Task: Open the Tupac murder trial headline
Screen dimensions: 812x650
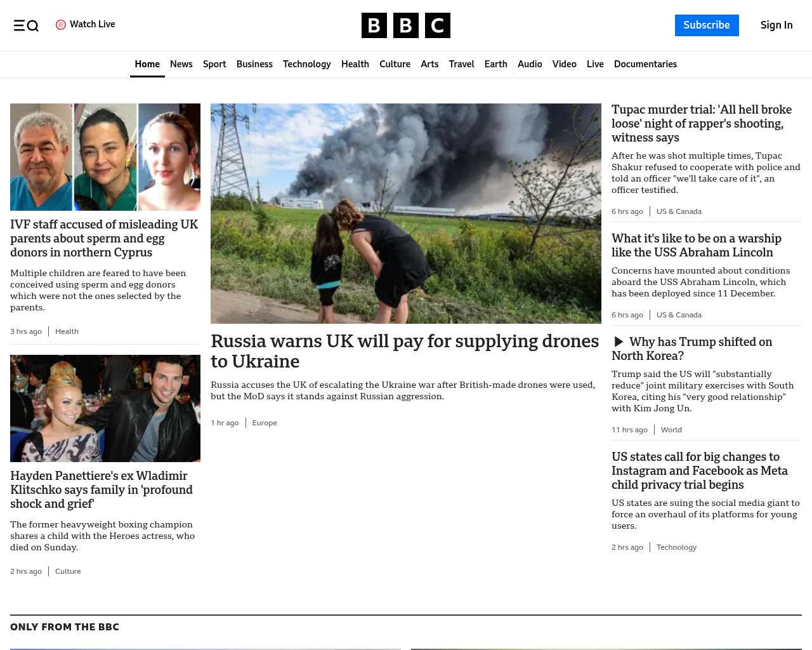Action: pos(702,123)
